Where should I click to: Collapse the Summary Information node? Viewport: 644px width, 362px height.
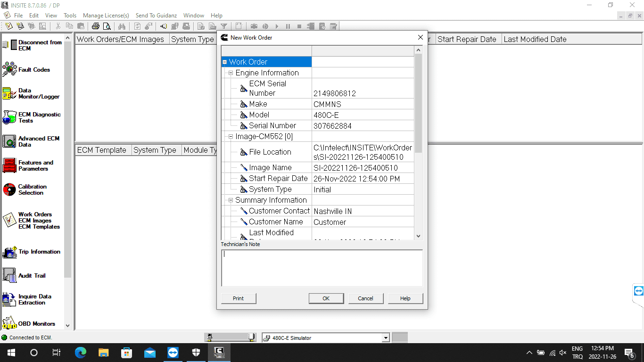coord(231,200)
